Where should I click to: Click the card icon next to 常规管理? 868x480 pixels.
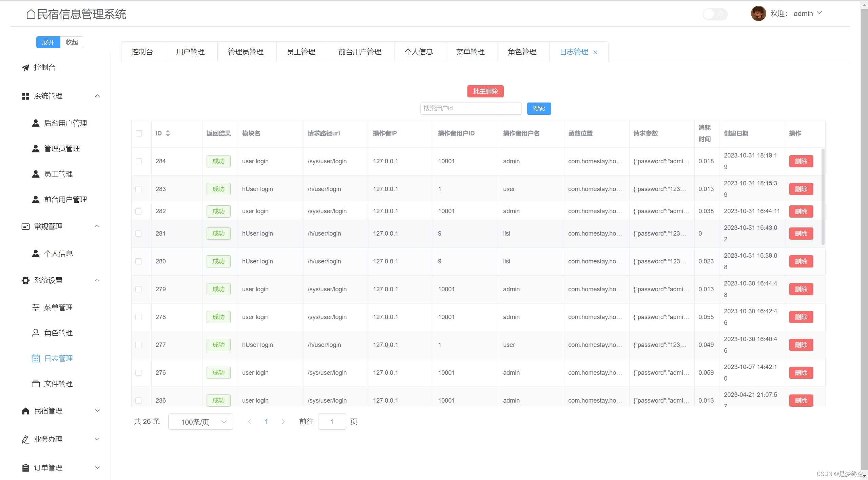click(25, 226)
